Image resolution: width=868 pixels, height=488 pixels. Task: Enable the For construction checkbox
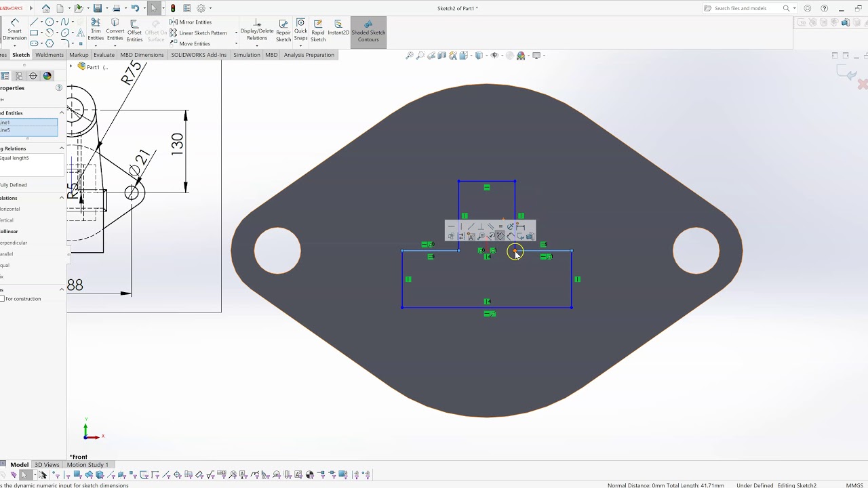tap(2, 298)
